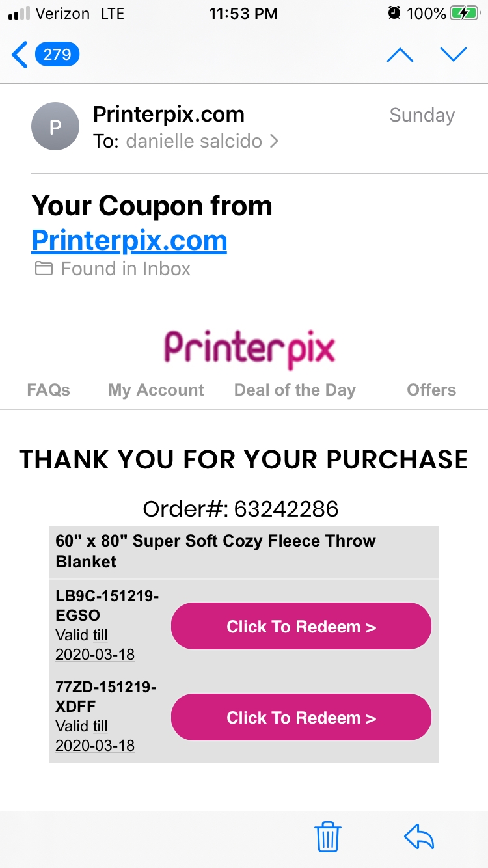Tap the reply arrow icon
This screenshot has width=488, height=868.
(x=420, y=837)
